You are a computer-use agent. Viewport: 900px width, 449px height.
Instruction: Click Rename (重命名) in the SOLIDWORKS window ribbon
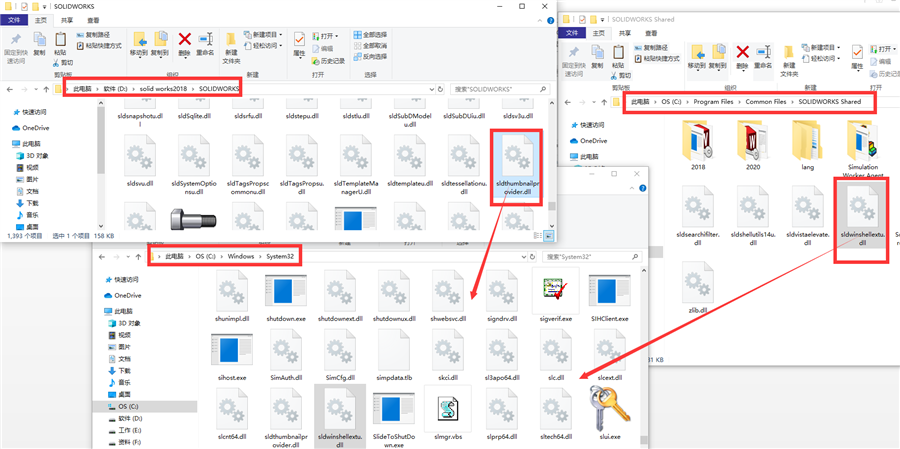click(205, 44)
